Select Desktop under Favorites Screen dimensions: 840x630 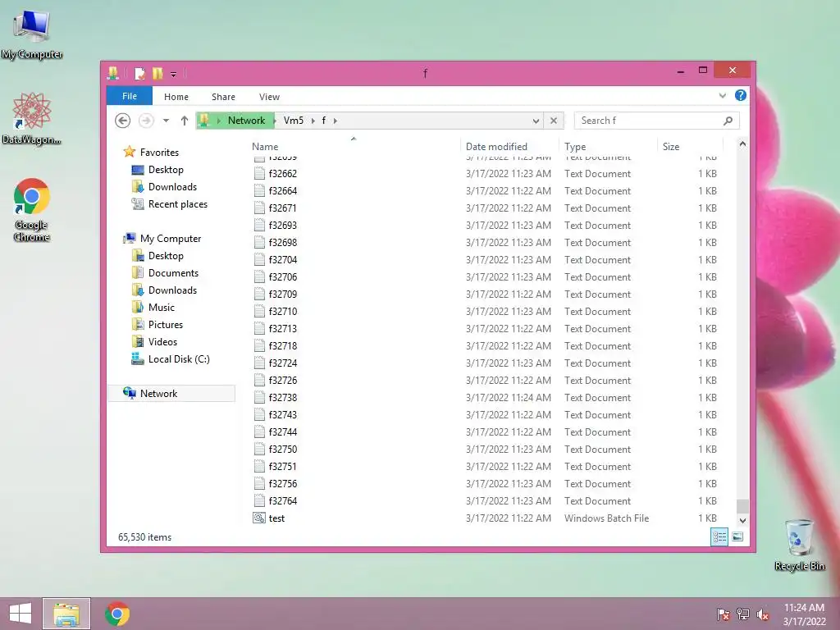click(166, 170)
